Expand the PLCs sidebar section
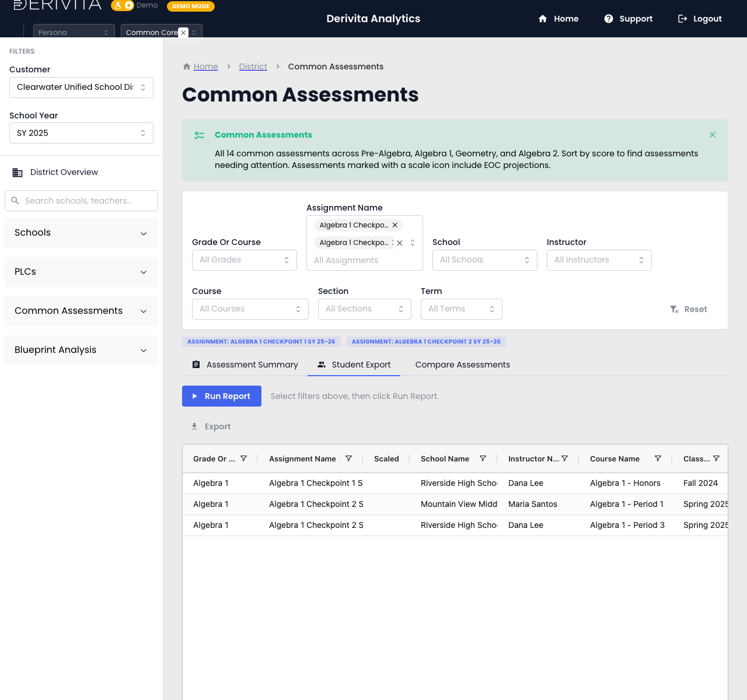This screenshot has width=747, height=700. [81, 272]
